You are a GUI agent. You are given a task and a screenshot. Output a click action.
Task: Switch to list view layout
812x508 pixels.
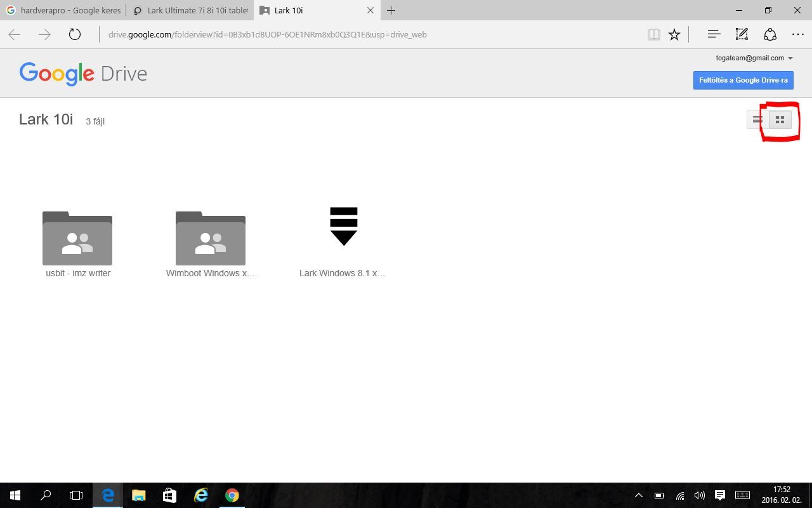coord(757,119)
